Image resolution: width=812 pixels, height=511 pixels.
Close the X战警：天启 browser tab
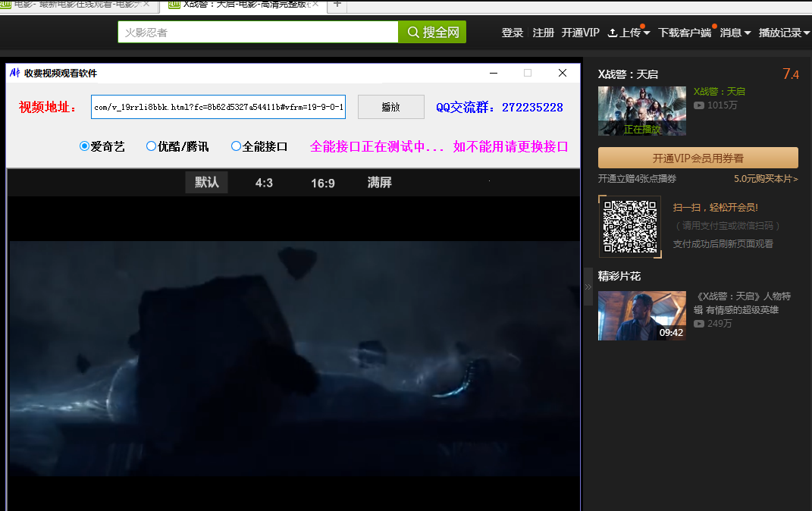tap(315, 4)
